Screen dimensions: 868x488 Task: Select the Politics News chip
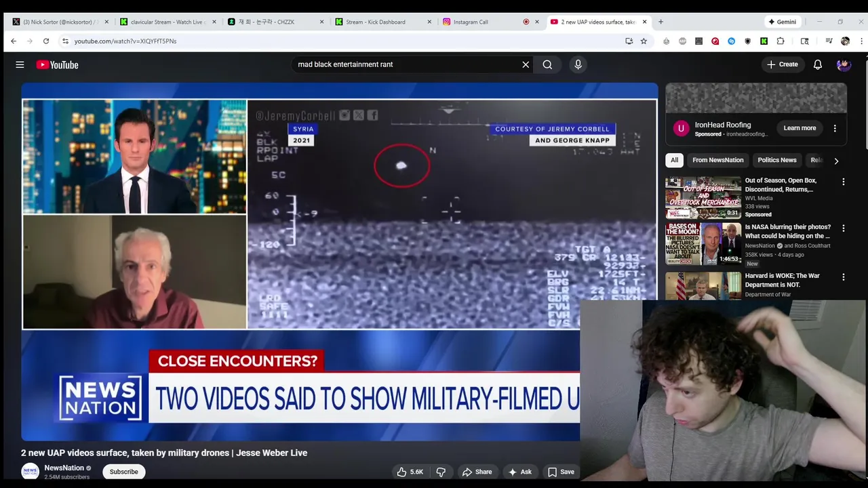point(777,160)
